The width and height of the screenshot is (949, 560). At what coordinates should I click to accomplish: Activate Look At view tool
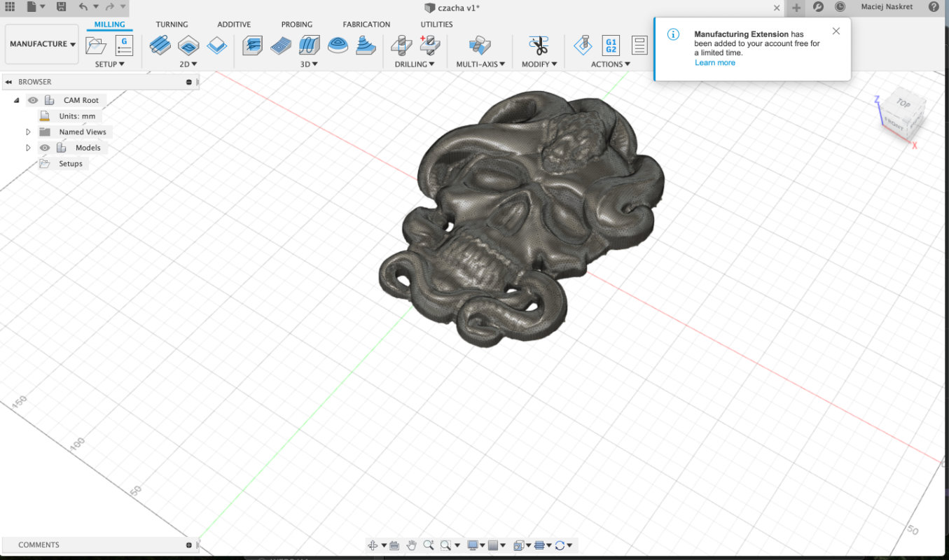pyautogui.click(x=394, y=545)
